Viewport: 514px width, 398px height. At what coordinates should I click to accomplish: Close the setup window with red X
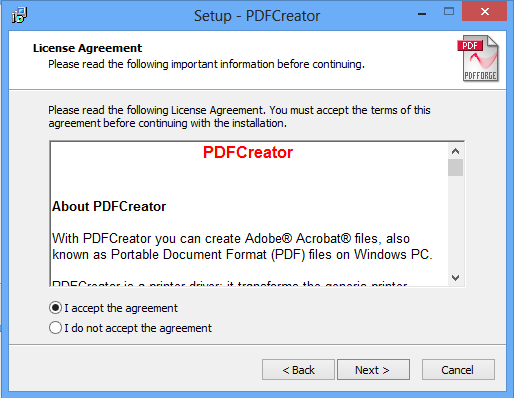point(485,11)
